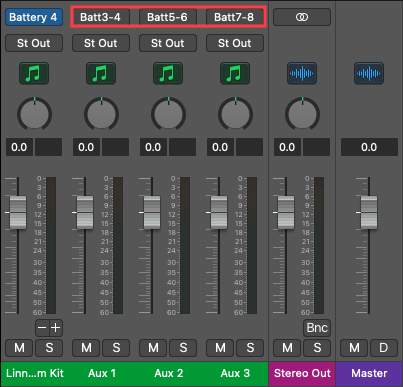Image resolution: width=403 pixels, height=387 pixels.
Task: Click Linn Kit 0.0 gain field
Action: click(19, 147)
